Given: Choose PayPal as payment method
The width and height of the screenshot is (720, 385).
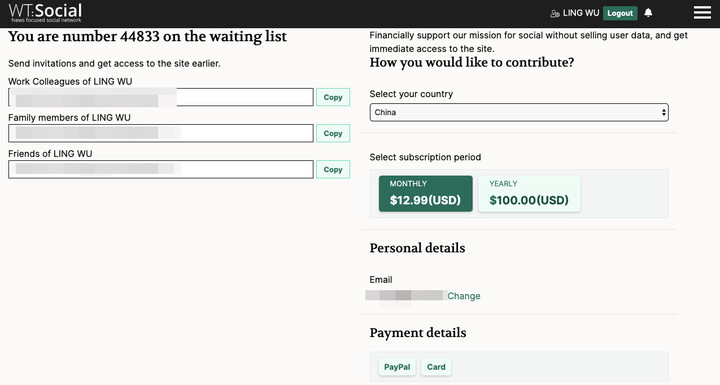Looking at the screenshot, I should (397, 367).
